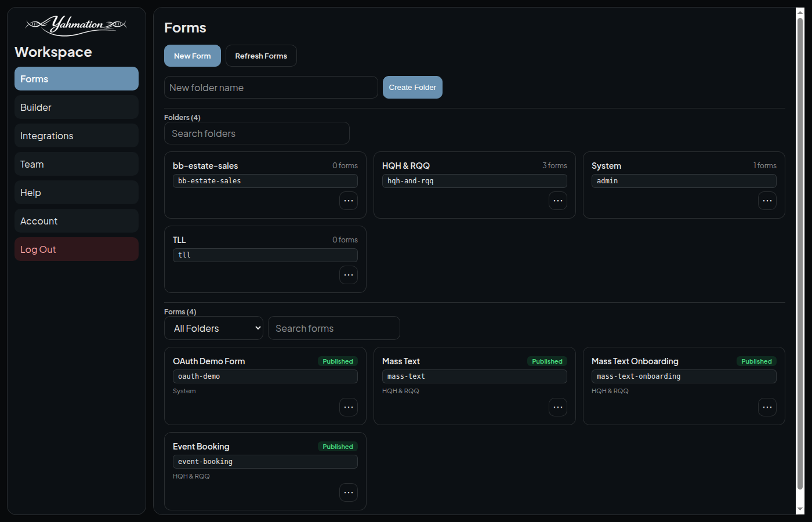Click the mass-text-onboarding slug field
This screenshot has width=812, height=522.
684,376
